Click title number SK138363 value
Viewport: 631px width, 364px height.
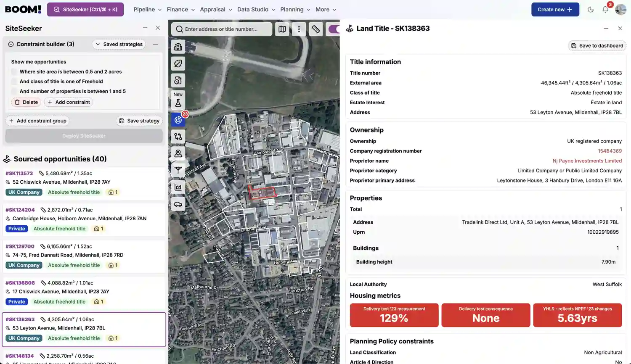(610, 73)
